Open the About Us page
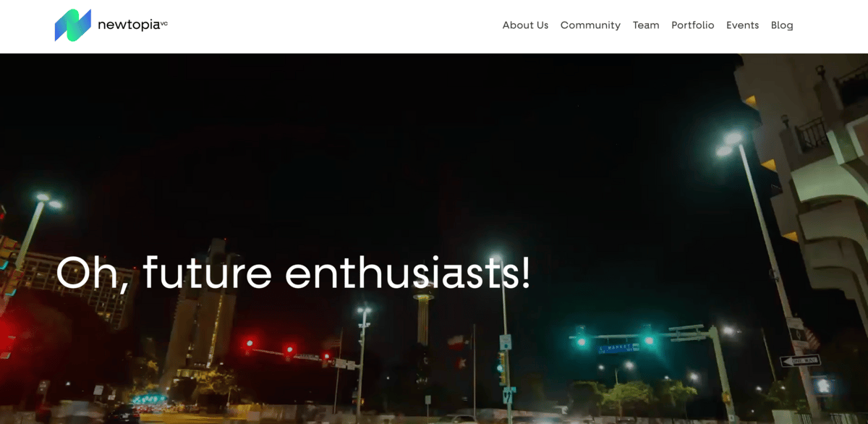This screenshot has height=424, width=868. (x=525, y=25)
